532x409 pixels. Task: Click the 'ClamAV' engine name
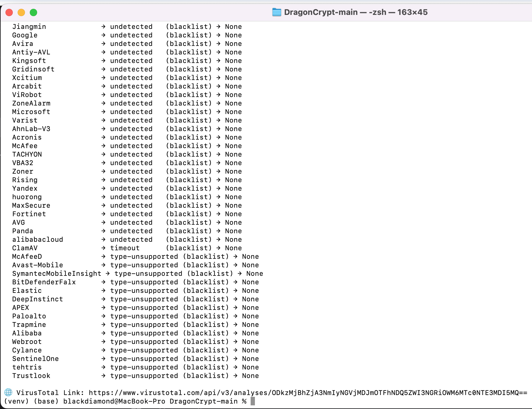tap(25, 248)
